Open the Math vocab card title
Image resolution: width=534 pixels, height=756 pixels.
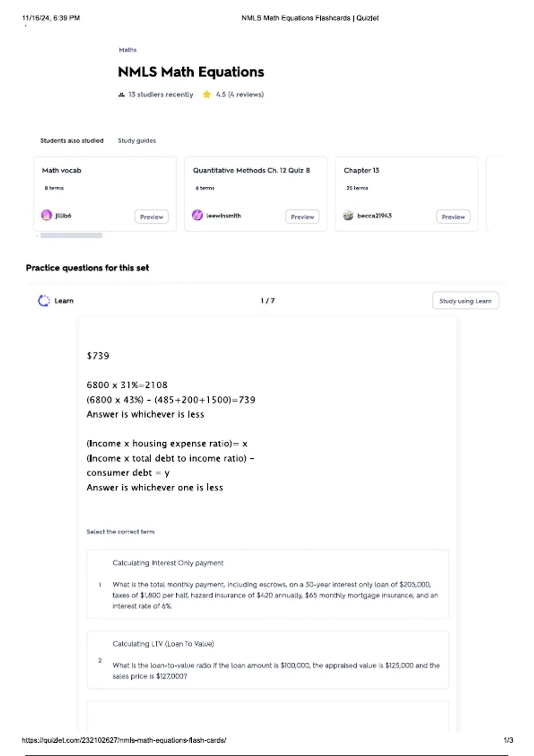click(x=62, y=171)
